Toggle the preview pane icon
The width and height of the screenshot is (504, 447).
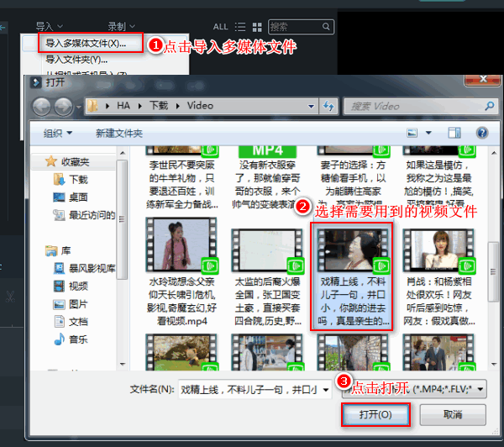[454, 133]
